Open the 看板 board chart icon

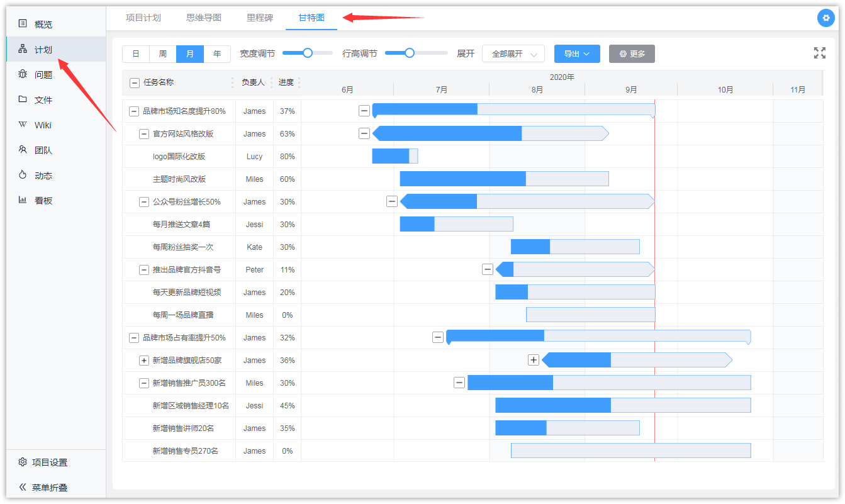pos(23,200)
